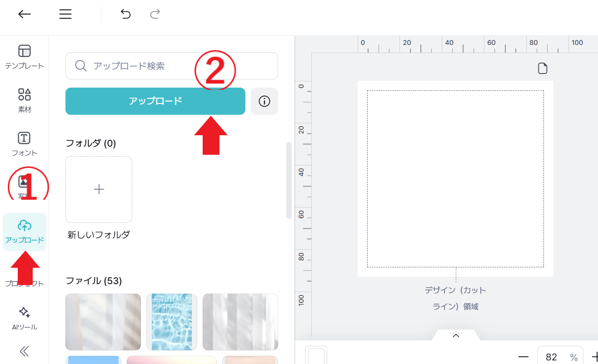Expand the bottom panel with up chevron
This screenshot has height=364, width=598.
point(456,336)
